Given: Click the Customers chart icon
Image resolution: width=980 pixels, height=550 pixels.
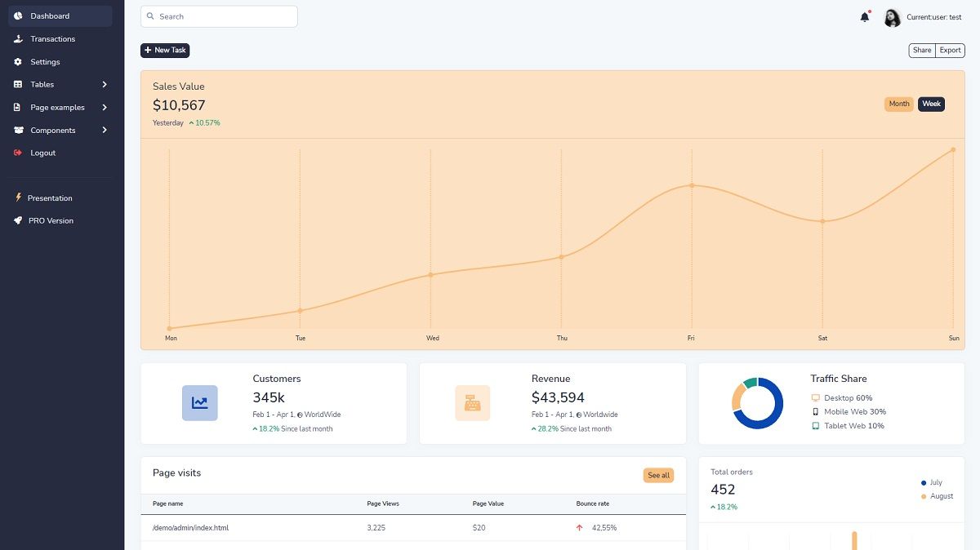Looking at the screenshot, I should [199, 401].
